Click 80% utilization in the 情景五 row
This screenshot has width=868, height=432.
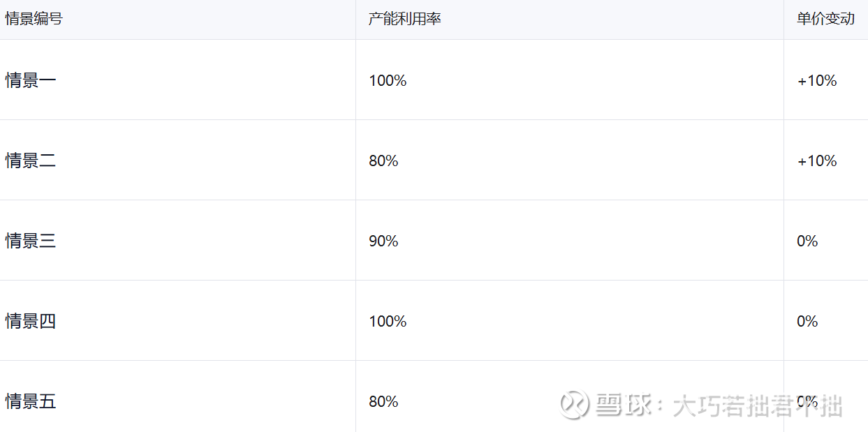point(383,401)
